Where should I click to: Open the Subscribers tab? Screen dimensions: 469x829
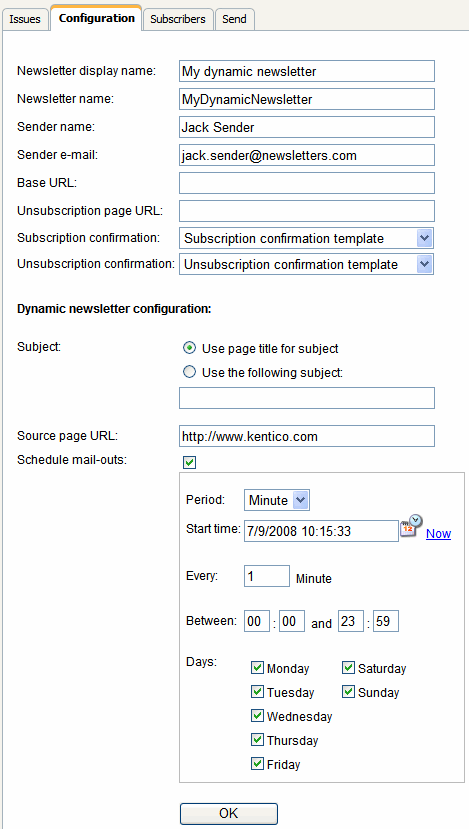click(178, 19)
